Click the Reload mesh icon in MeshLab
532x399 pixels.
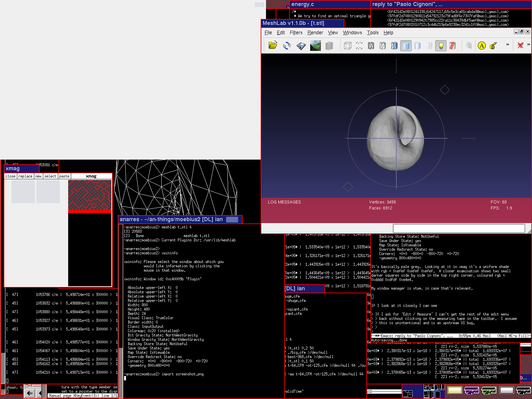(287, 46)
